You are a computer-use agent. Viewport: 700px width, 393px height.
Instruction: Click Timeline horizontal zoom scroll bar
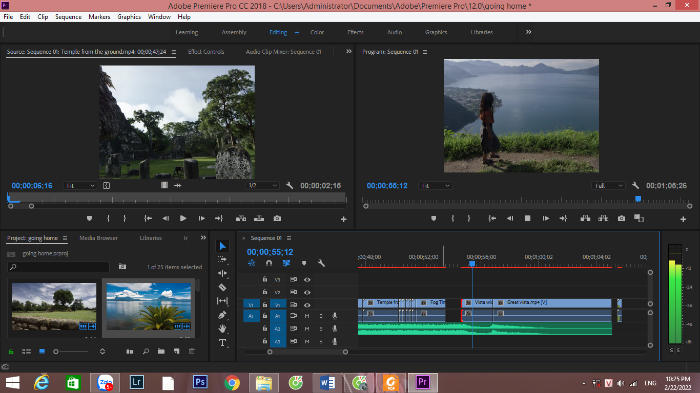click(x=307, y=352)
